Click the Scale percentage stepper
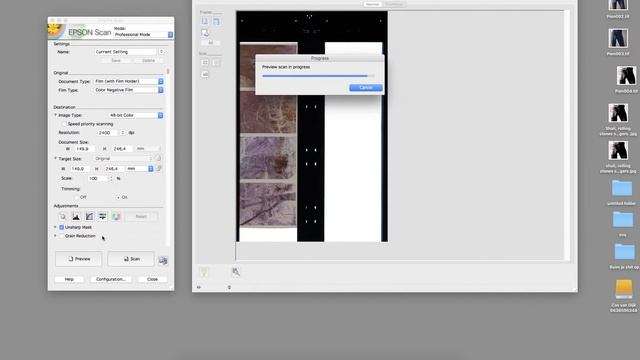 pyautogui.click(x=111, y=178)
